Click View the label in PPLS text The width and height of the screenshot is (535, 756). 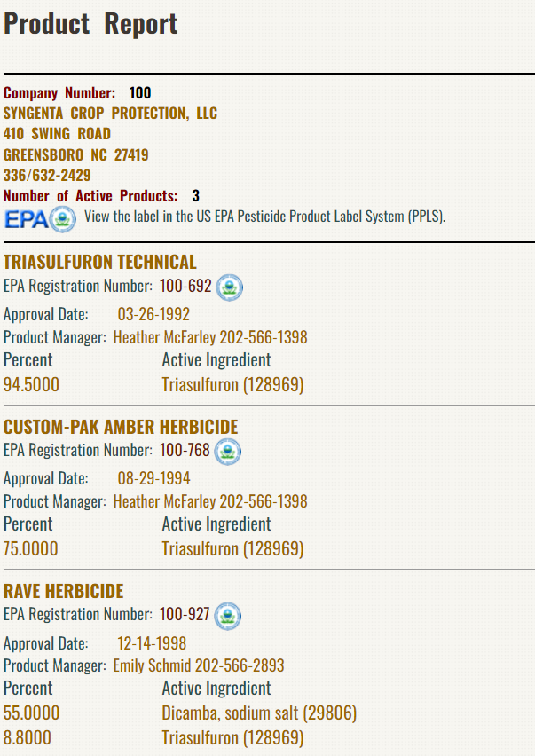pos(264,217)
